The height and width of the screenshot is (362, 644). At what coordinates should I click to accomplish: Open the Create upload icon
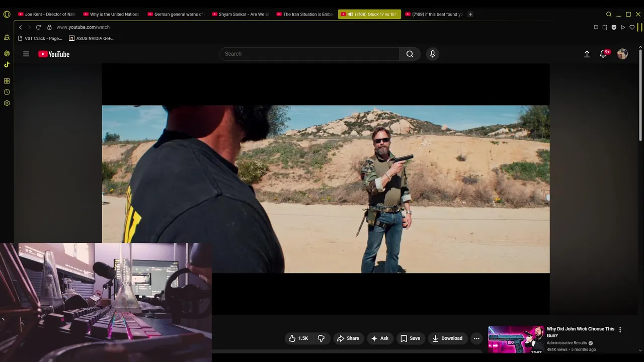[x=587, y=54]
